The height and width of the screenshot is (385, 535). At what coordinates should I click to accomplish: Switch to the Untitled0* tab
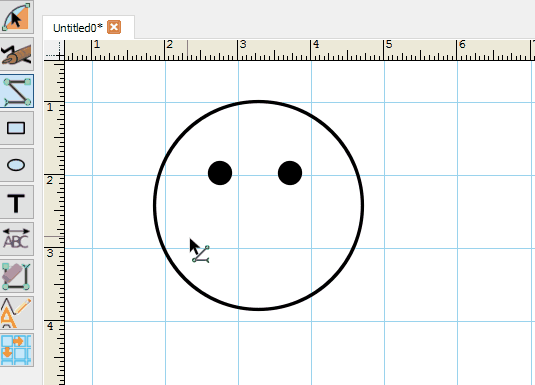point(78,28)
